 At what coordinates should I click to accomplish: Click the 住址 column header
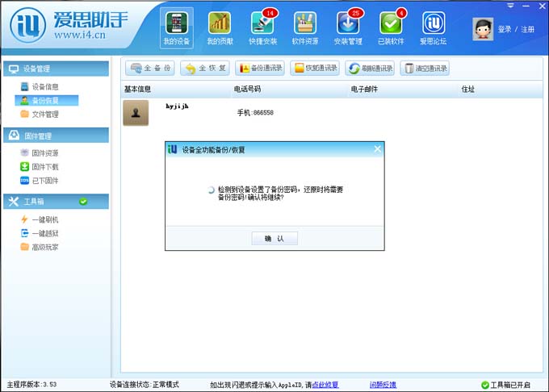click(x=467, y=90)
